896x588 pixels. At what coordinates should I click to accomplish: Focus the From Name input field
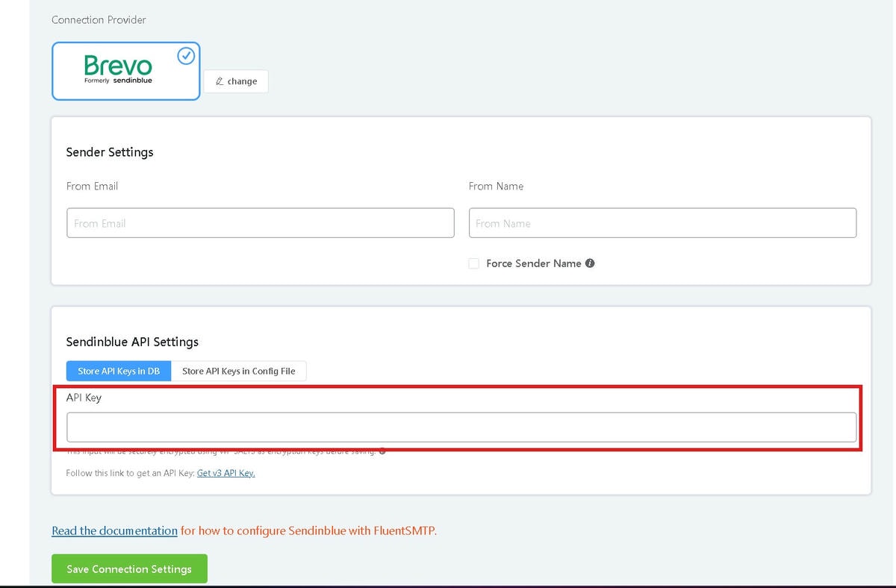point(662,223)
